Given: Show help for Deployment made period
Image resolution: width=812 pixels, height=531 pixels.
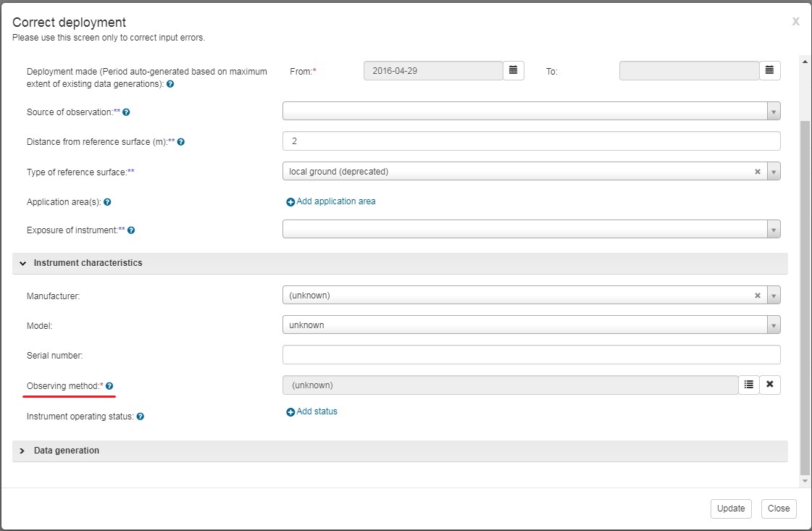Looking at the screenshot, I should click(x=170, y=84).
